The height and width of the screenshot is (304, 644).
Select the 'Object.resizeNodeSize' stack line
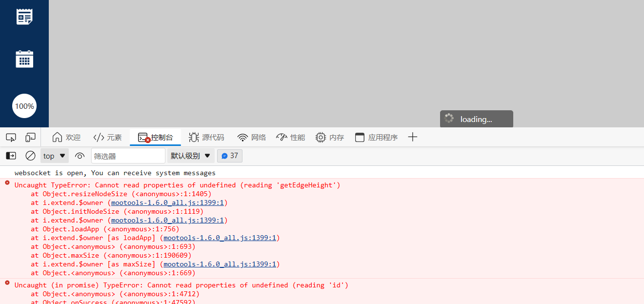click(x=121, y=194)
